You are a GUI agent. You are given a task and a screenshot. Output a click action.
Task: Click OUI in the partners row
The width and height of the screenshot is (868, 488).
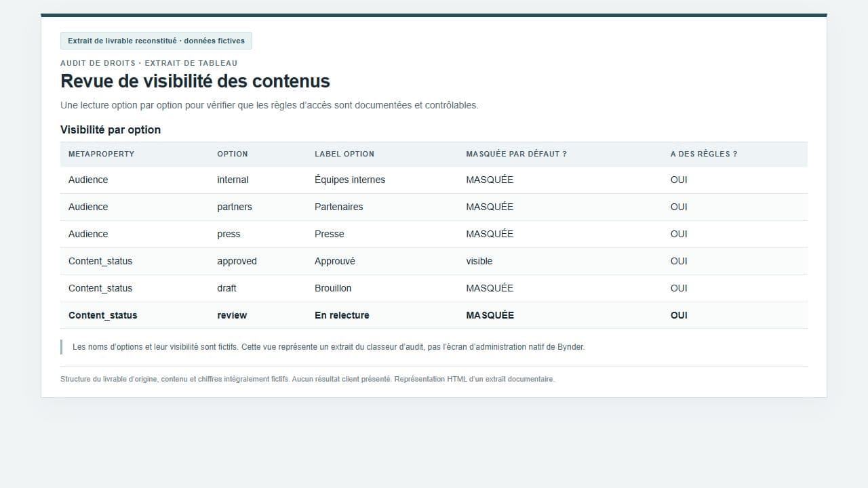(679, 207)
